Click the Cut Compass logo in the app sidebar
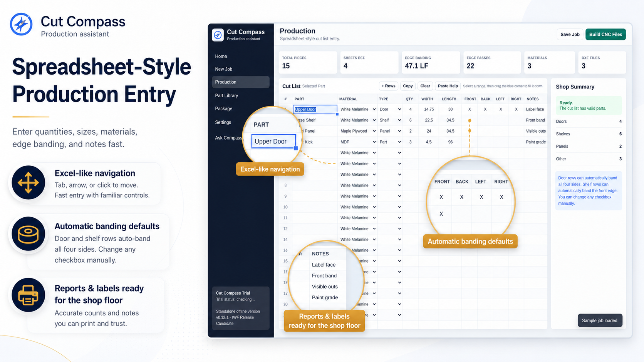Image resolution: width=644 pixels, height=362 pixels. pos(218,35)
